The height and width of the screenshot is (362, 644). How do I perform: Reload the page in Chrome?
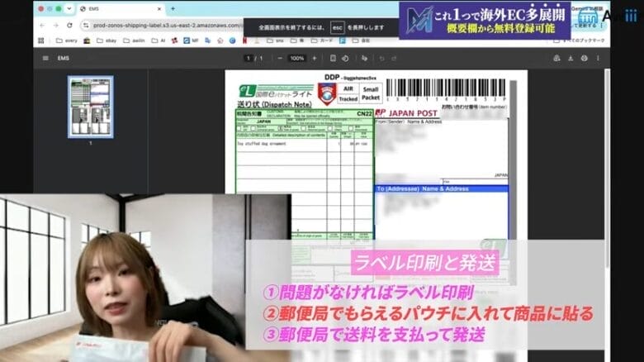tap(69, 26)
